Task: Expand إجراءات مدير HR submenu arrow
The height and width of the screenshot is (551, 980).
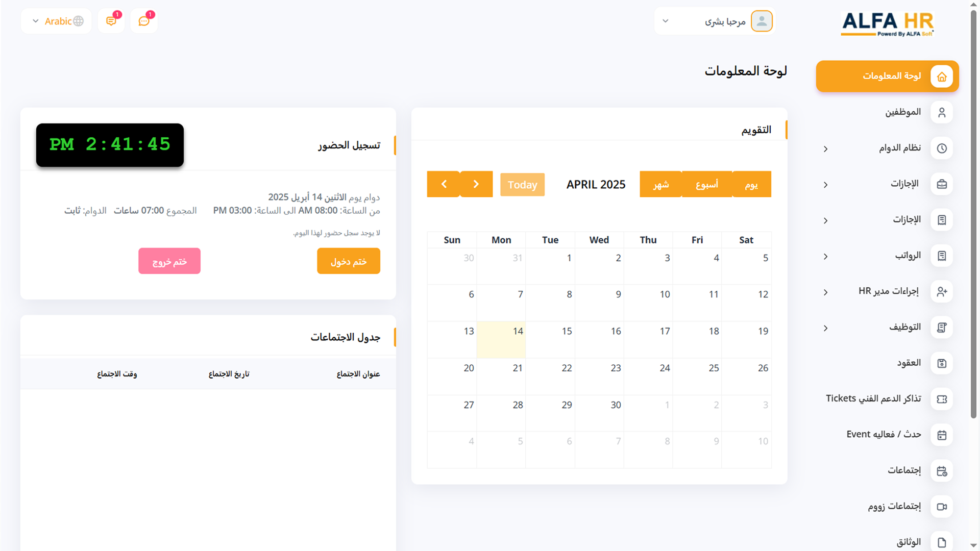Action: 825,292
